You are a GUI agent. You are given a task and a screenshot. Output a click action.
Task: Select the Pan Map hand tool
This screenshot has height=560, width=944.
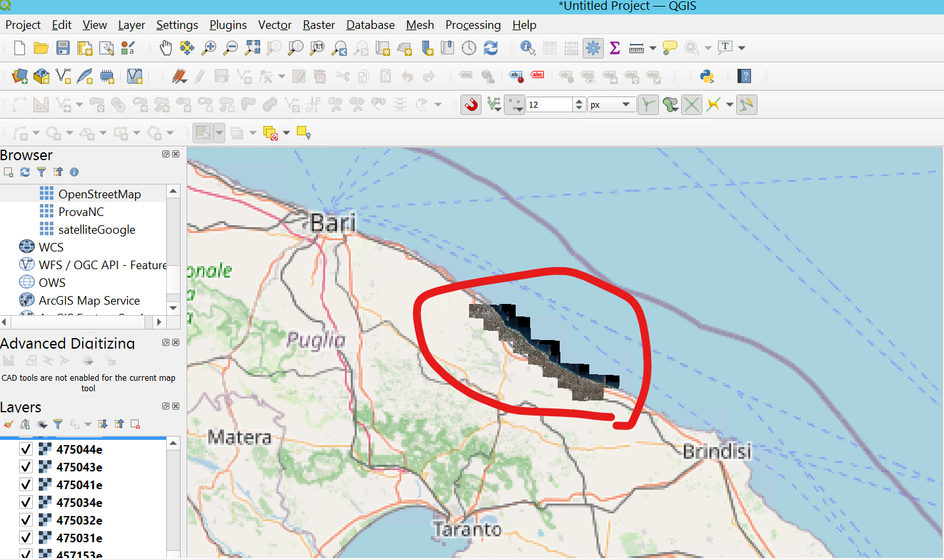[x=166, y=48]
